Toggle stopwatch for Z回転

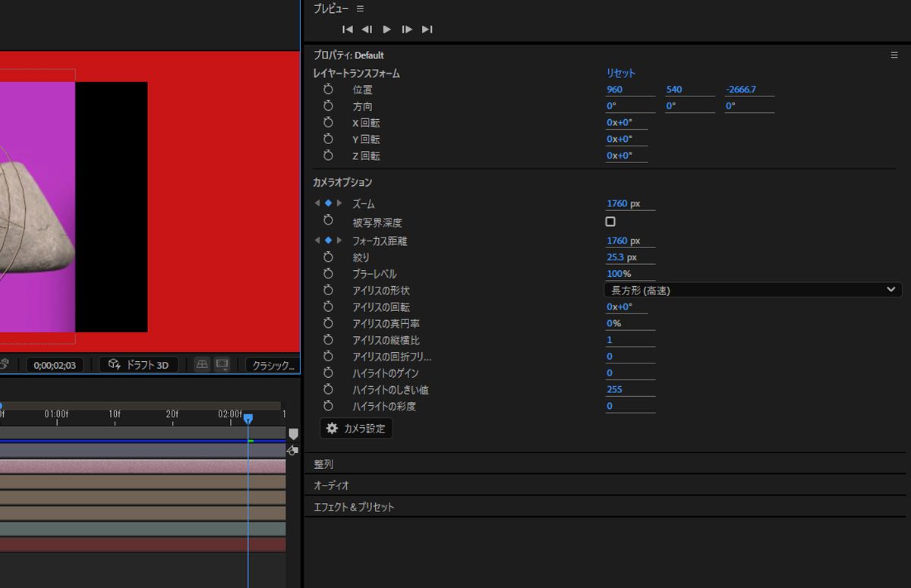[x=328, y=156]
